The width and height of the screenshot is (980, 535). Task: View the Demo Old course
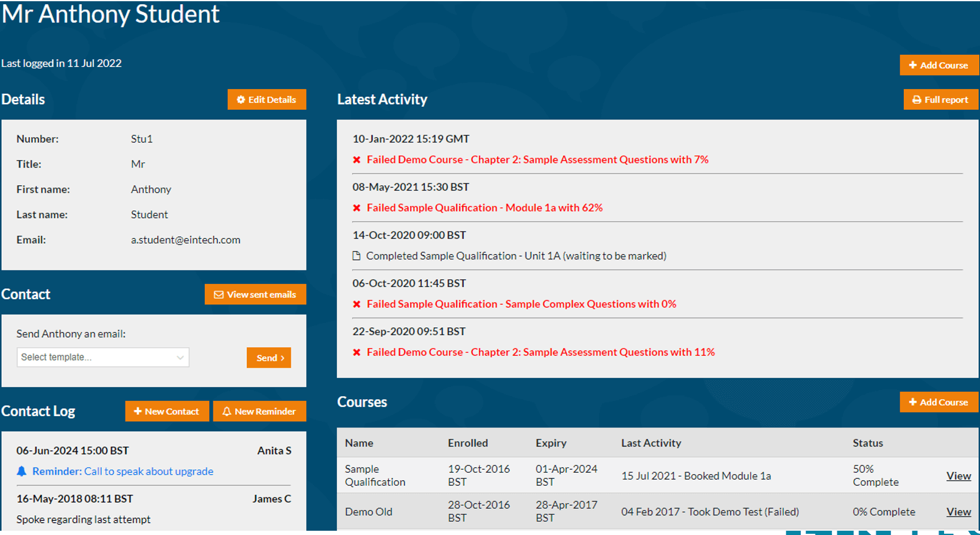tap(958, 512)
